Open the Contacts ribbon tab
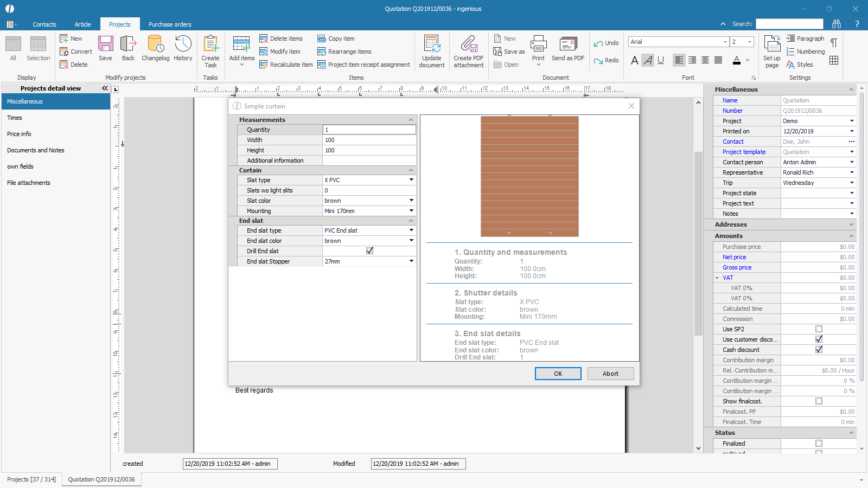 point(44,24)
